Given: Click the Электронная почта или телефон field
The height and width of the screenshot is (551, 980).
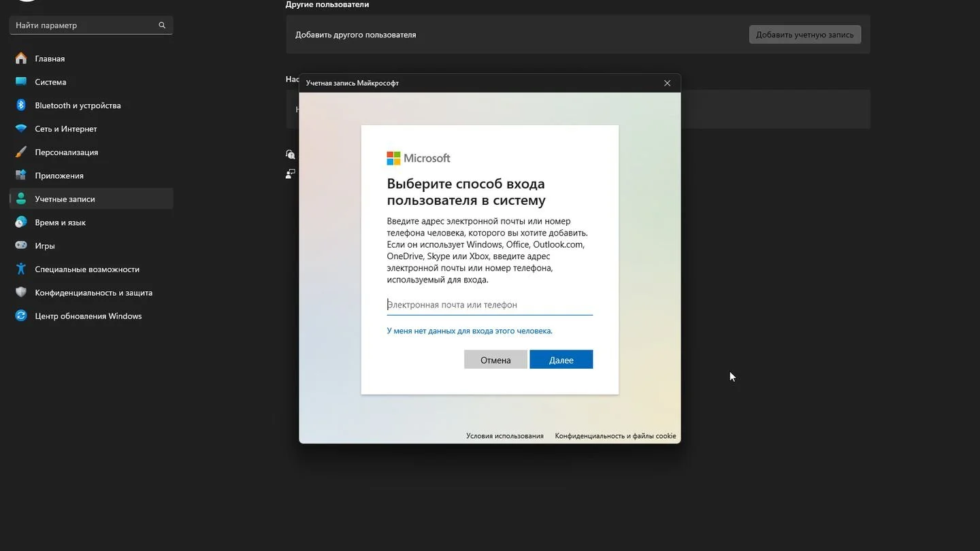Looking at the screenshot, I should tap(489, 305).
